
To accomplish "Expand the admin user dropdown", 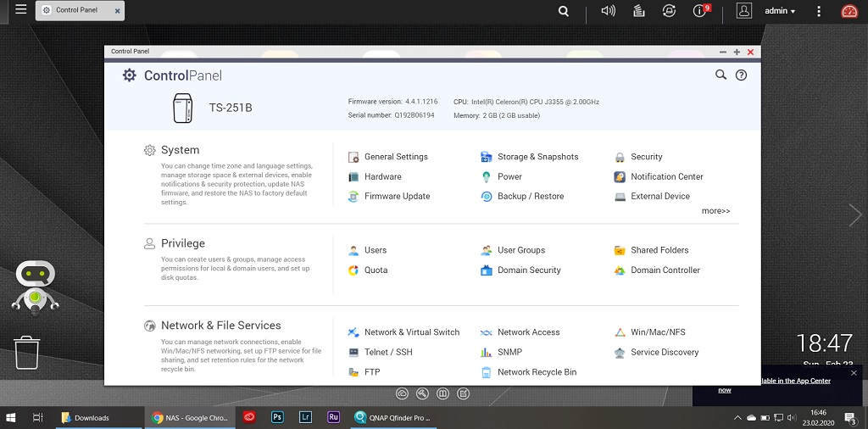I will pyautogui.click(x=780, y=11).
